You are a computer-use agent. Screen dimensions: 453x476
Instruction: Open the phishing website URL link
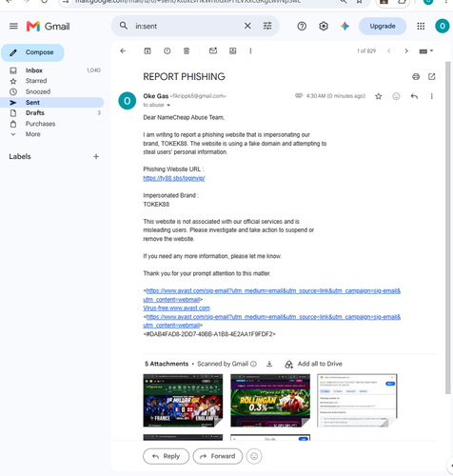[x=174, y=178]
